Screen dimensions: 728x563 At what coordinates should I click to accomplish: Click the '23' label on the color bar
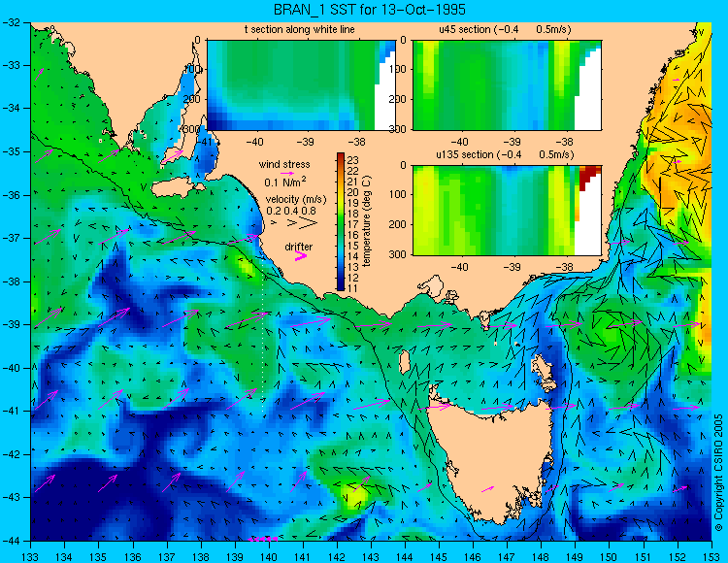pos(352,160)
